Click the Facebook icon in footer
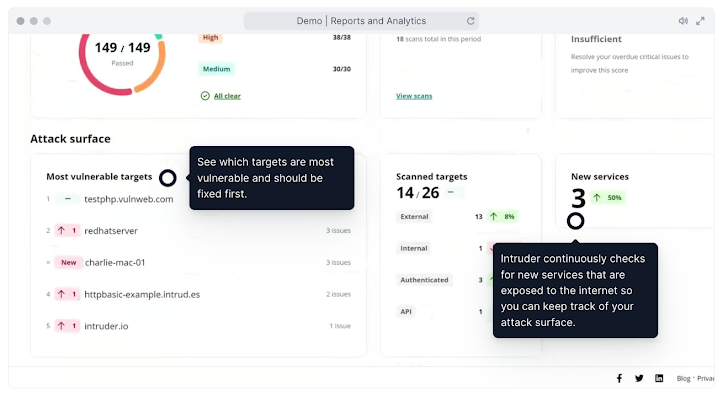The image size is (728, 400). coord(619,378)
